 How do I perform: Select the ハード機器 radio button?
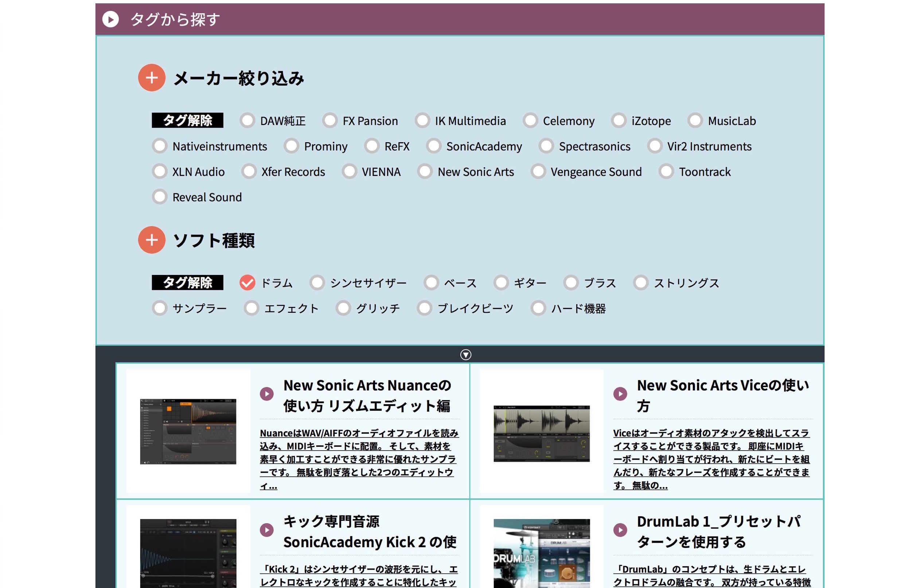(538, 308)
